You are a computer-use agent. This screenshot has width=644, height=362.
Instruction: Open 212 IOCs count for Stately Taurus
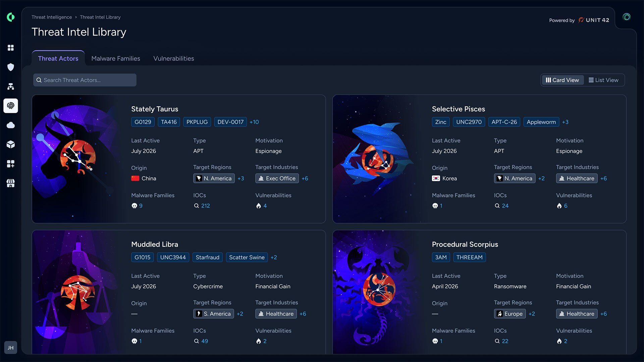[206, 206]
